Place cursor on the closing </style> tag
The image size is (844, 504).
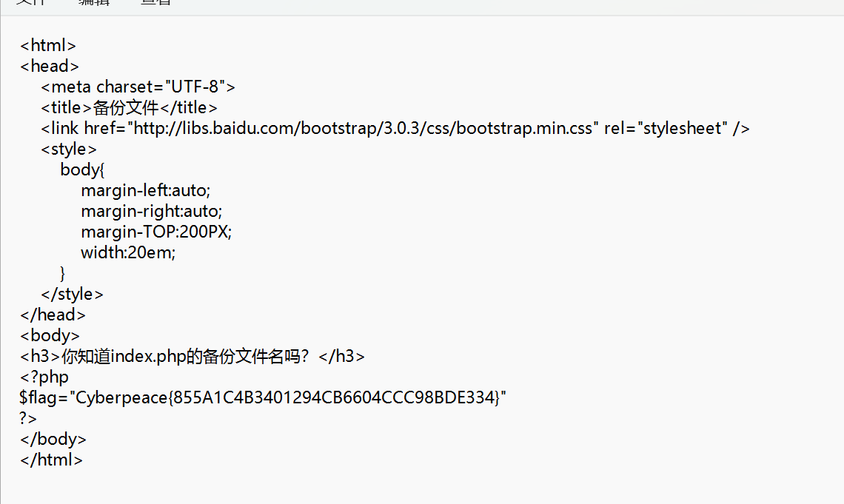[72, 294]
